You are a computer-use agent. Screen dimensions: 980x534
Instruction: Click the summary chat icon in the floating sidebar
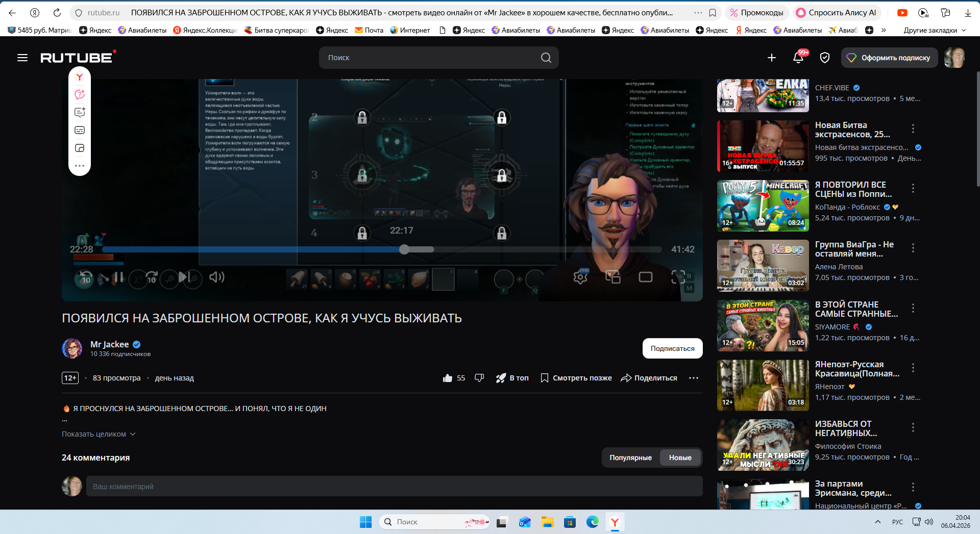point(80,112)
